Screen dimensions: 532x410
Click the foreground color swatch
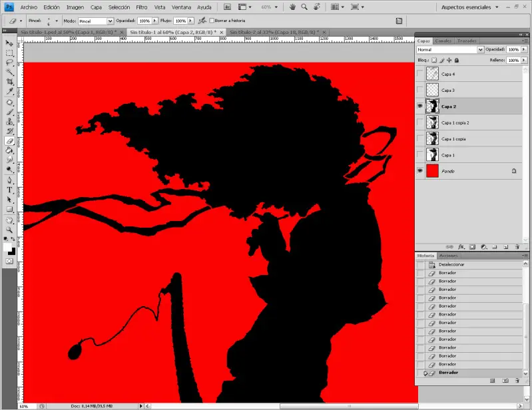tap(7, 247)
